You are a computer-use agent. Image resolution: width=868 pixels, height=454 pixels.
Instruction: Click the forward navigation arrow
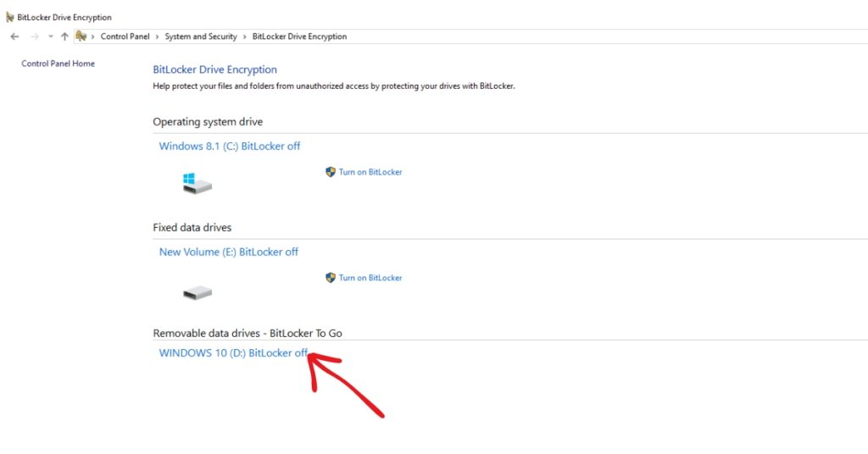pyautogui.click(x=34, y=36)
